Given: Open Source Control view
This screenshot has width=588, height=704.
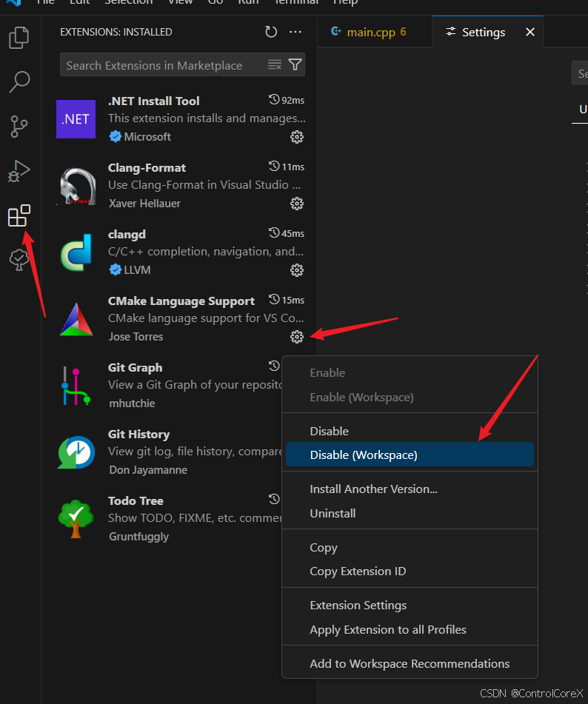Looking at the screenshot, I should pos(19,127).
